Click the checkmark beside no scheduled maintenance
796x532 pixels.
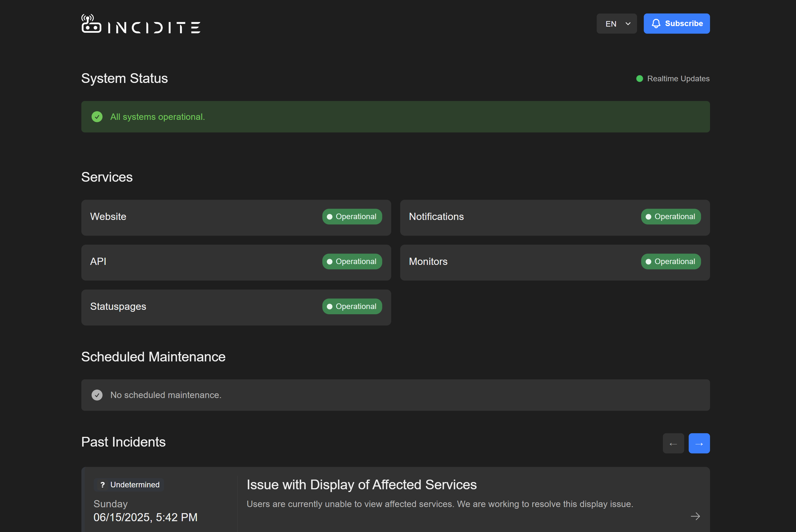coord(97,395)
